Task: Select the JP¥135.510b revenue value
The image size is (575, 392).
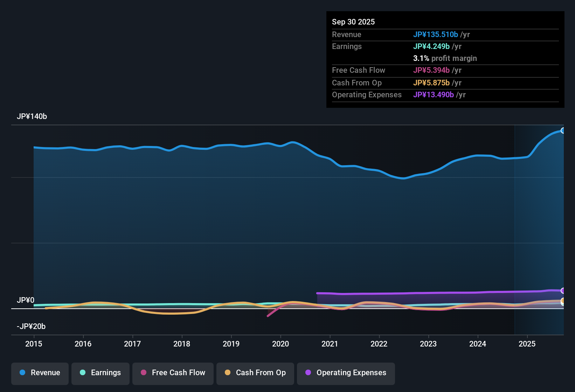Action: point(436,35)
